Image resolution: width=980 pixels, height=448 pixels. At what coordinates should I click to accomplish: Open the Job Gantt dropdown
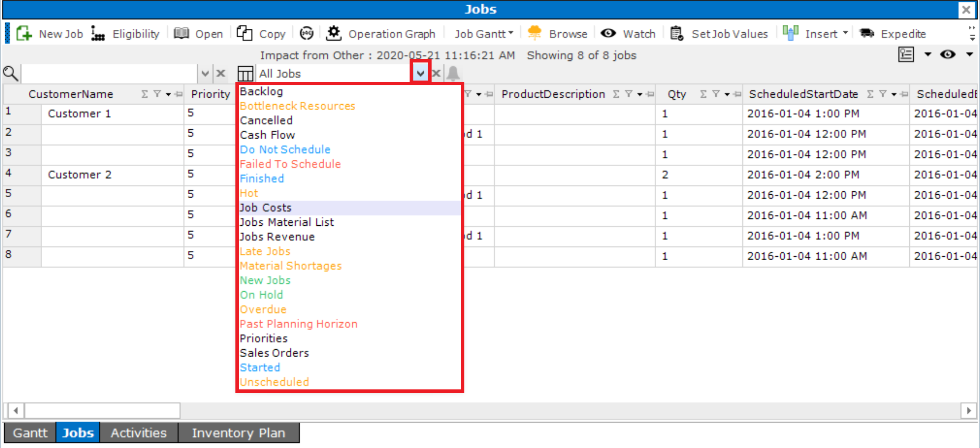coord(484,34)
